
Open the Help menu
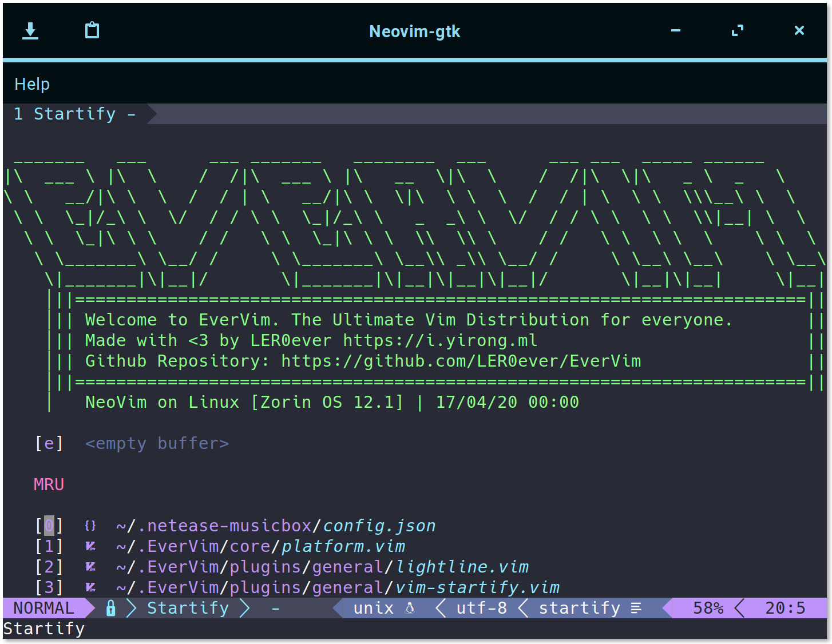(x=32, y=84)
